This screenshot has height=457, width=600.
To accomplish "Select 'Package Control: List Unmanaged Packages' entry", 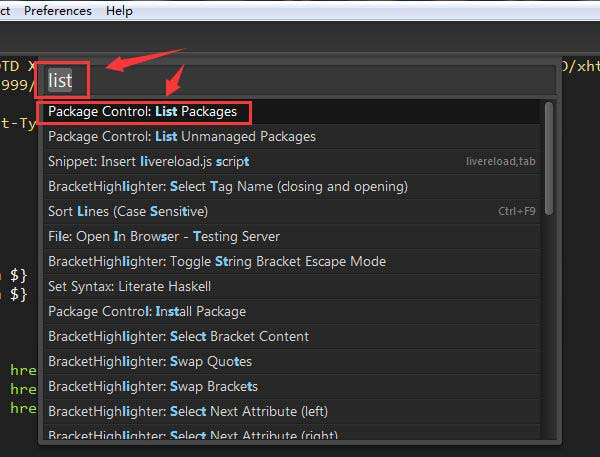I will point(292,137).
